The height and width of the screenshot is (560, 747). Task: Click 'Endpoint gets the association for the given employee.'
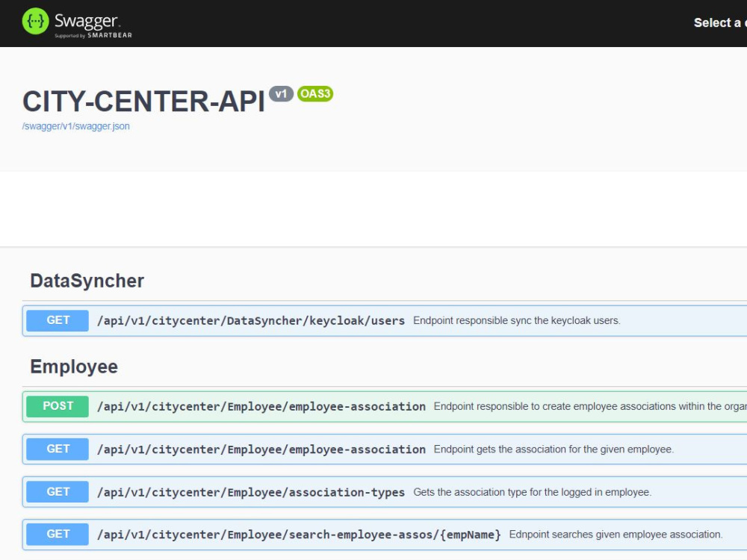click(x=554, y=449)
